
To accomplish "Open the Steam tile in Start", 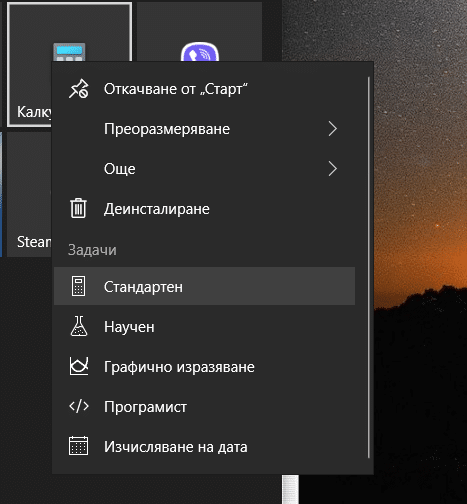I will tap(29, 194).
